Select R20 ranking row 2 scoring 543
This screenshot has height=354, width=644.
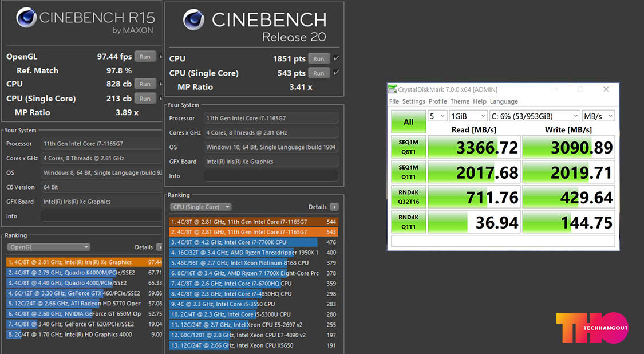[x=254, y=232]
